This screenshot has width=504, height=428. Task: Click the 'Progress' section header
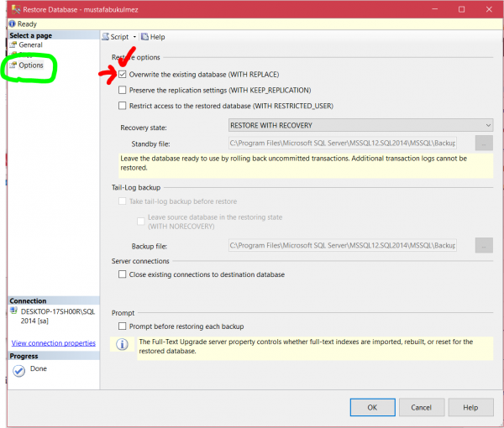(x=24, y=356)
